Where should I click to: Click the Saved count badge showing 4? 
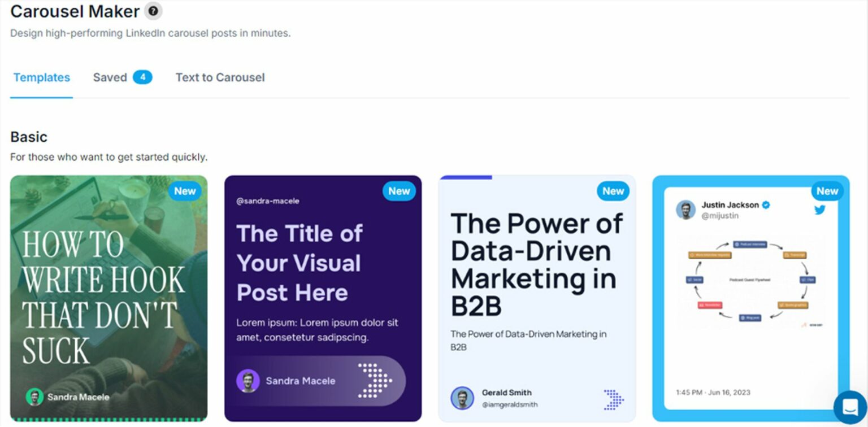tap(142, 77)
